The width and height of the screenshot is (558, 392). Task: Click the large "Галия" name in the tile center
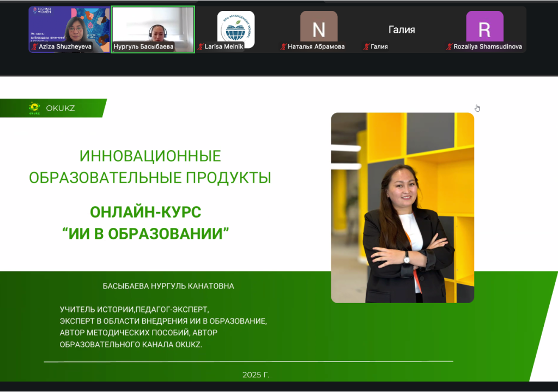[402, 30]
